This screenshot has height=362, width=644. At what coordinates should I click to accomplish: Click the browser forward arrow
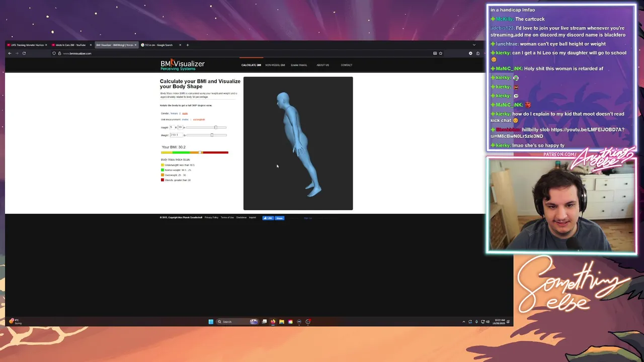17,53
